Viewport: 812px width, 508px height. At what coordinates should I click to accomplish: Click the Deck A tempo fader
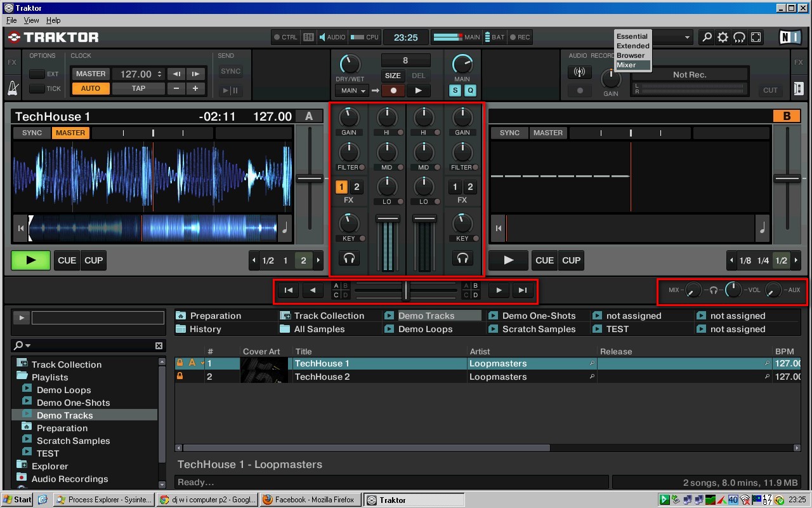[310, 179]
